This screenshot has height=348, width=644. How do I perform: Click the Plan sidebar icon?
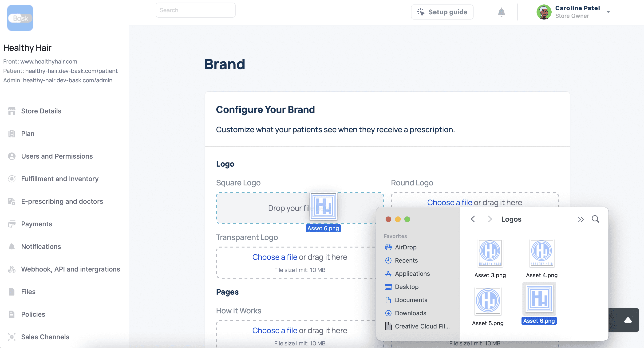12,133
